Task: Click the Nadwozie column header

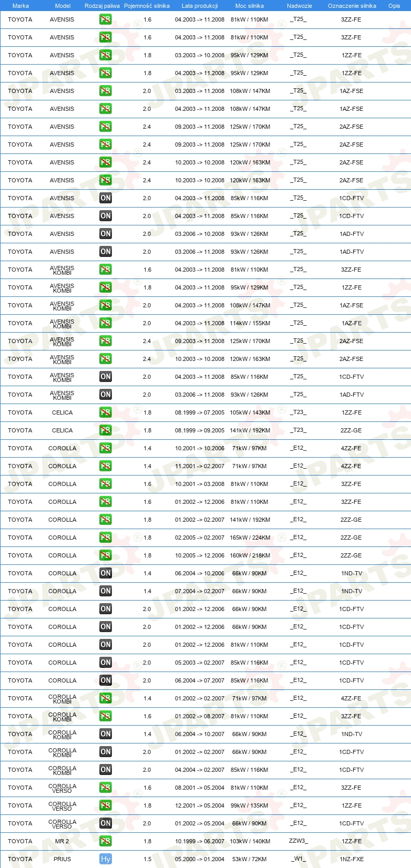Action: [300, 6]
